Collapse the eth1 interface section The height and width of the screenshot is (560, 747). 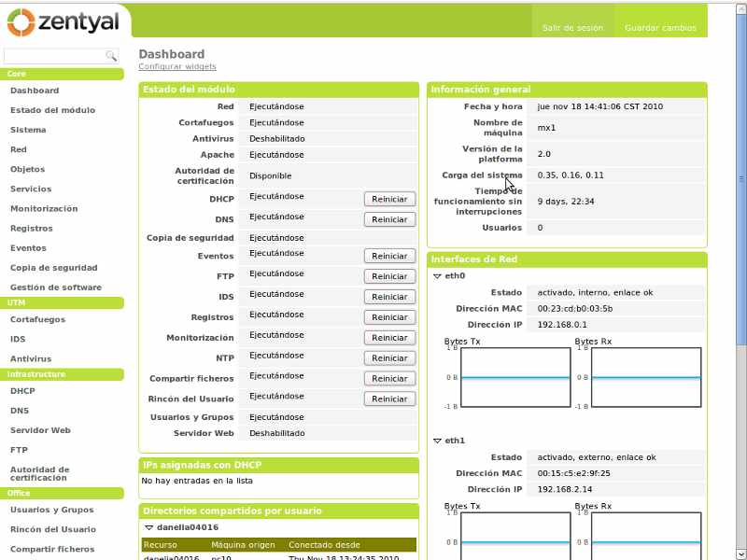(437, 441)
